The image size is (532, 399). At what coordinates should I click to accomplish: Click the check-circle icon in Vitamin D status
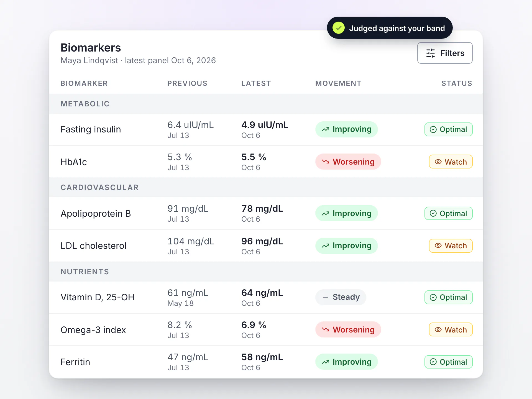[x=433, y=297]
